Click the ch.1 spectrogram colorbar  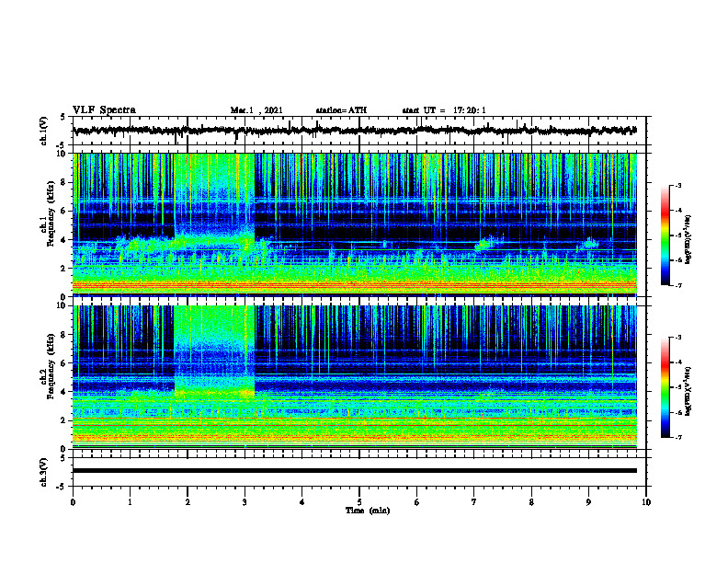(665, 236)
